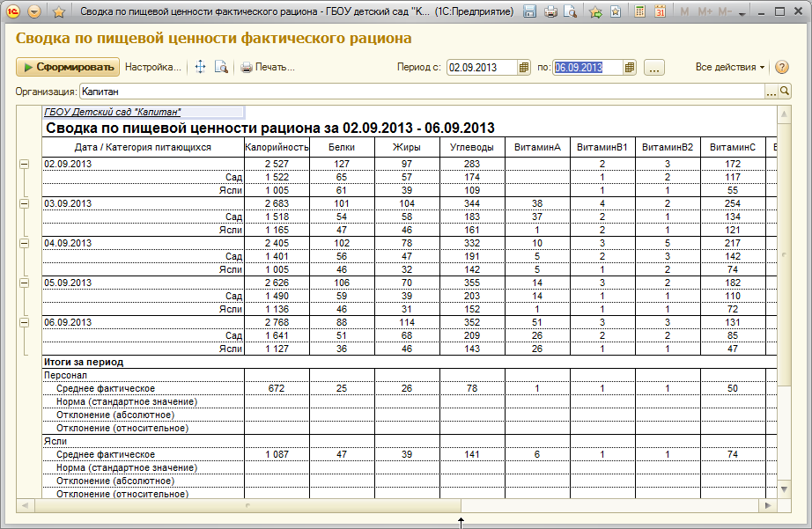This screenshot has width=812, height=529.
Task: Click the favorites star icon in the title bar
Action: pos(58,11)
